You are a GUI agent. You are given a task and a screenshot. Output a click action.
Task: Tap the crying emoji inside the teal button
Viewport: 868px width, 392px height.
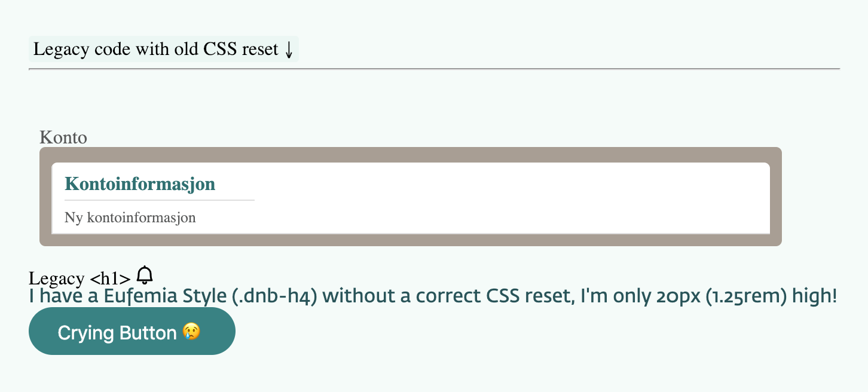click(190, 333)
